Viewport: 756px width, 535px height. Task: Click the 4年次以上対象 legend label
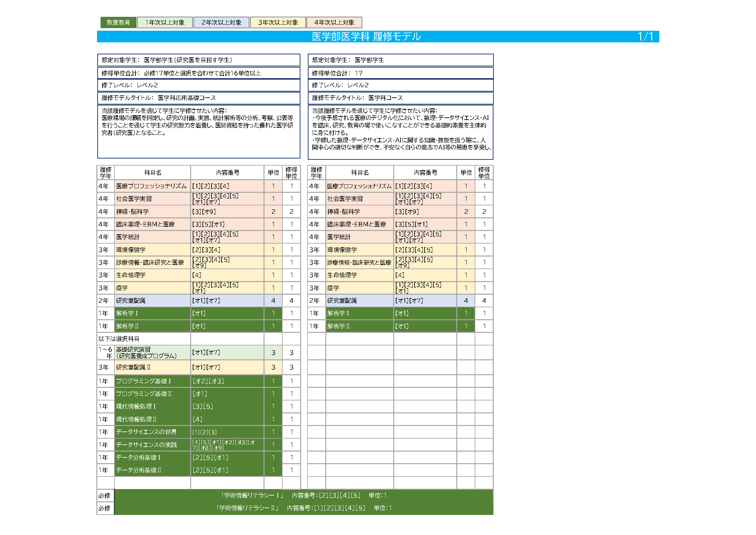click(334, 22)
